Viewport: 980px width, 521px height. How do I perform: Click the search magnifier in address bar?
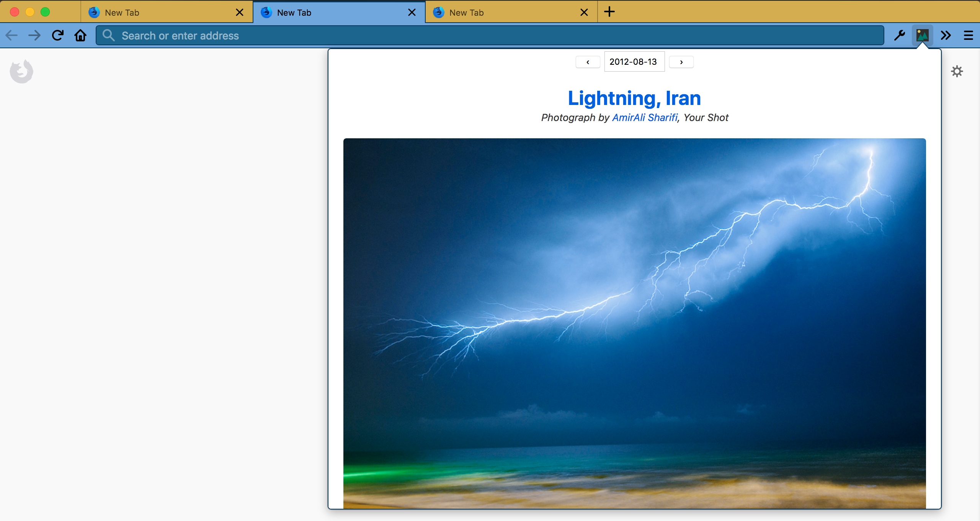coord(109,36)
